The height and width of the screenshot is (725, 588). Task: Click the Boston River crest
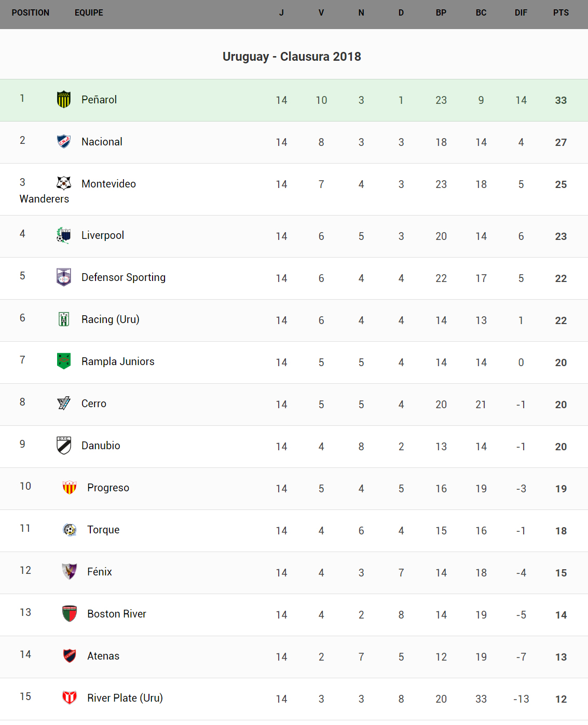tap(70, 614)
